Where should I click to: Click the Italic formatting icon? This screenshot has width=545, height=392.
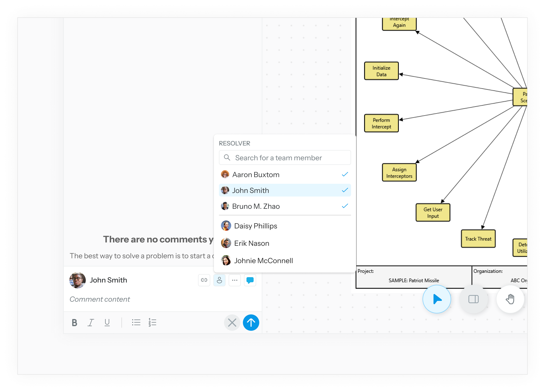click(x=91, y=323)
